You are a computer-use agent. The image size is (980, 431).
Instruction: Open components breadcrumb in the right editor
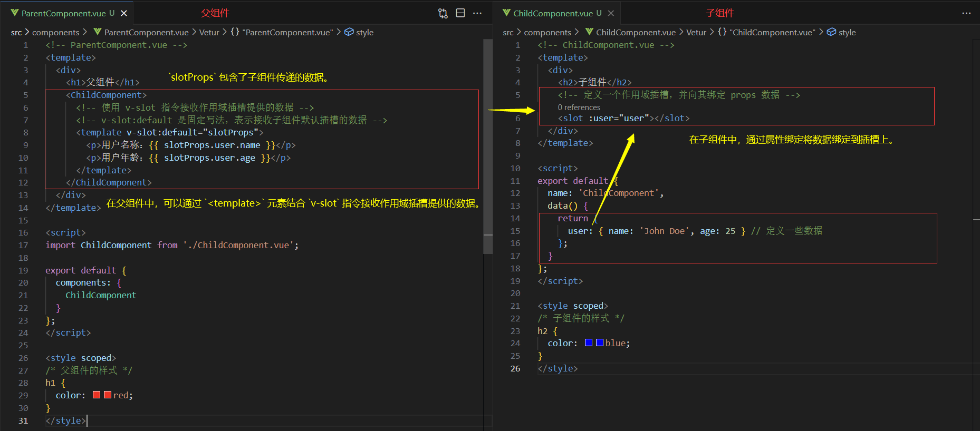click(x=547, y=32)
